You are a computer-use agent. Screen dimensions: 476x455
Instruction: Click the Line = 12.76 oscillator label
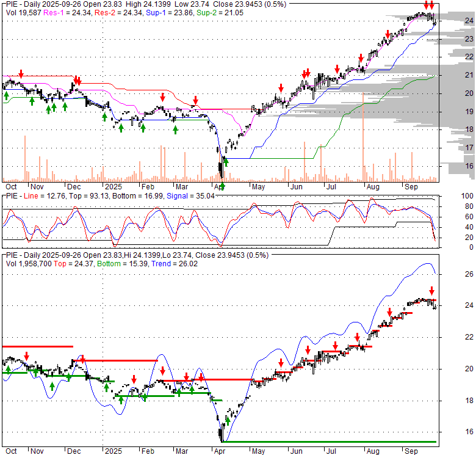(45, 196)
